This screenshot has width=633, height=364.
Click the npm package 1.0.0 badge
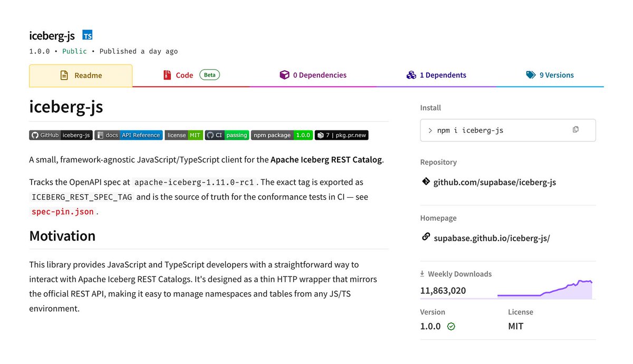(282, 135)
